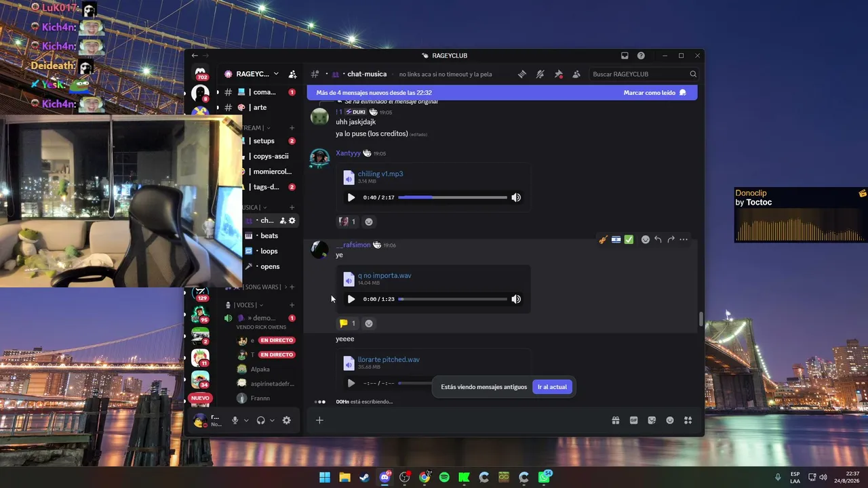Join the demo voice channel
The height and width of the screenshot is (488, 868).
pos(261,318)
